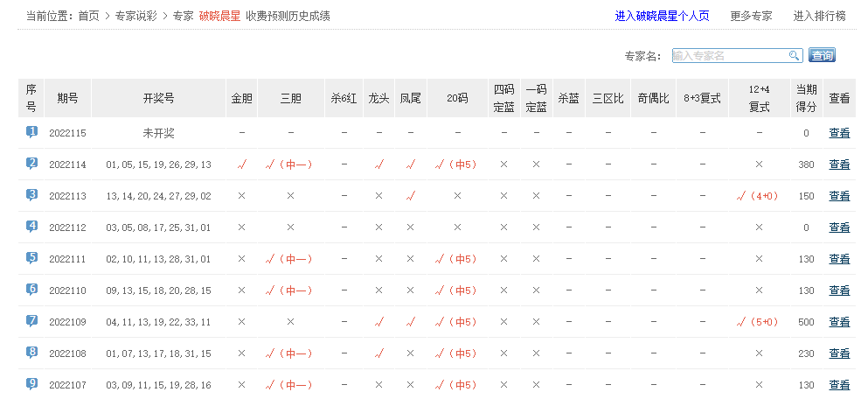Open 进入破晓晨星个人页 link
The width and height of the screenshot is (868, 399).
click(x=662, y=16)
